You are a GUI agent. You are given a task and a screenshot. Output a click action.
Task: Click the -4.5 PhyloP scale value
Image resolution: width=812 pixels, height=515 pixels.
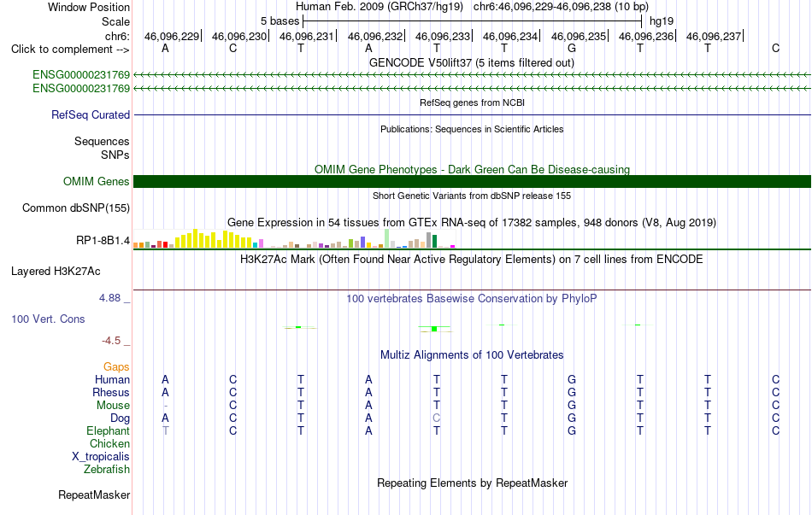(x=111, y=341)
